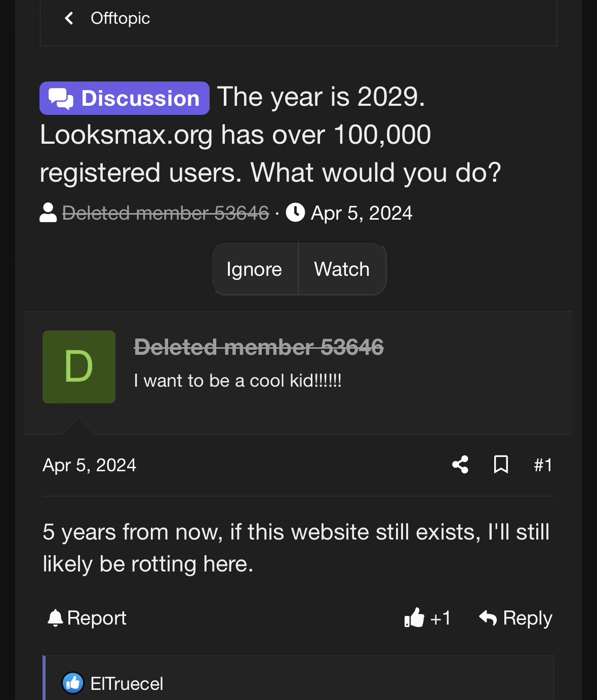Share post using the share icon
The image size is (597, 700).
click(x=460, y=465)
